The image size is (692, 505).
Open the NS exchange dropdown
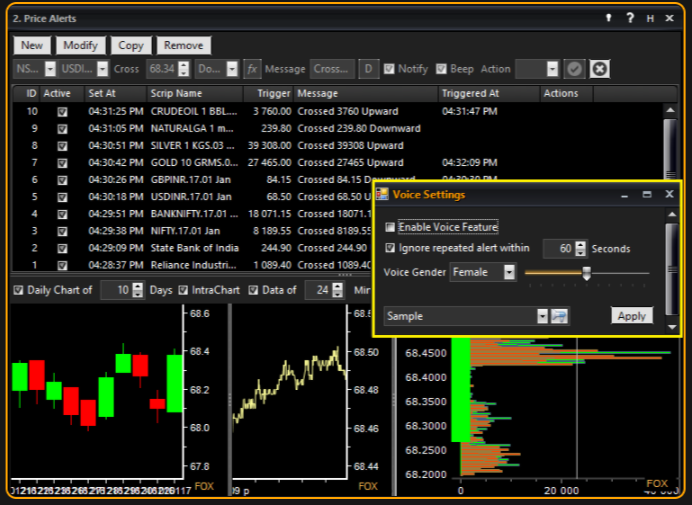50,69
